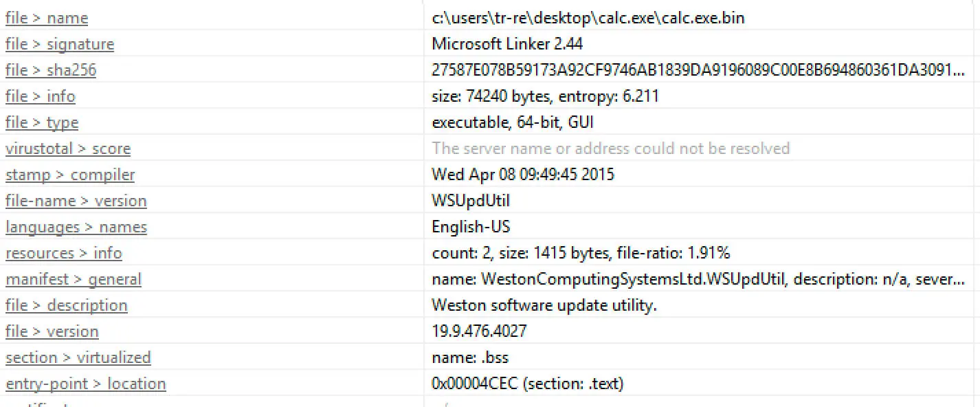Open the 'file > sha256' link

[51, 71]
